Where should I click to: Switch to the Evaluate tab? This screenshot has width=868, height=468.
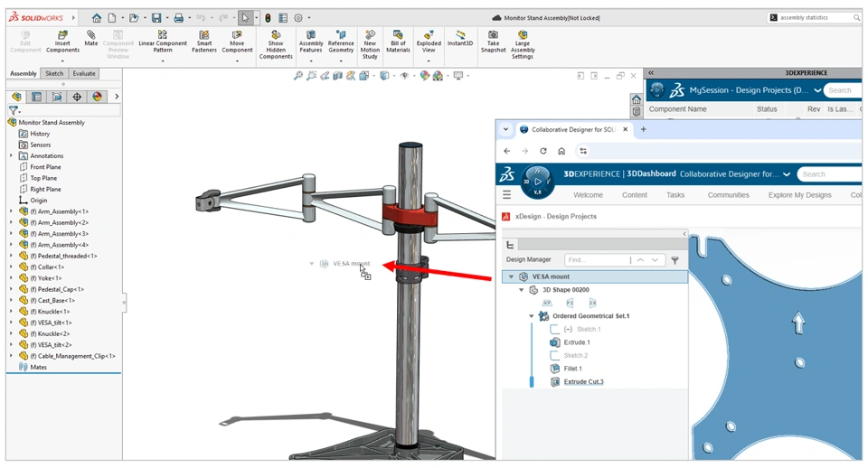[84, 73]
